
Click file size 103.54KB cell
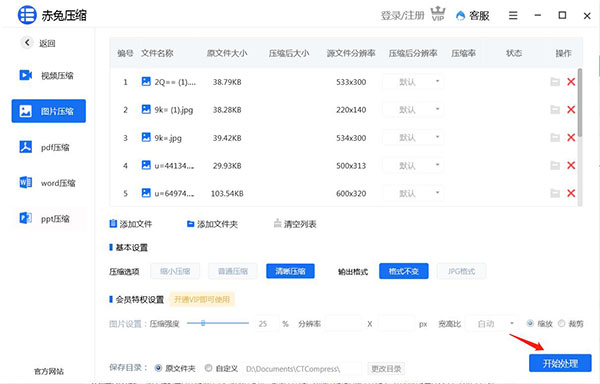227,194
